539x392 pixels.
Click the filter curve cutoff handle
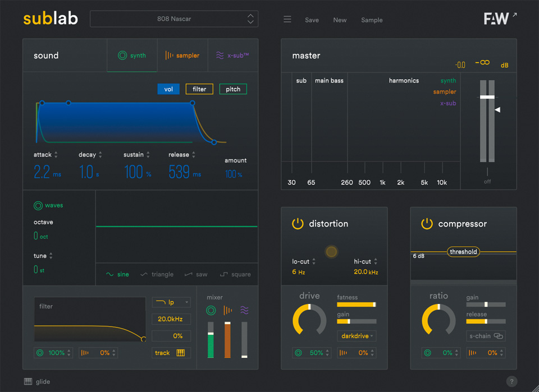144,339
